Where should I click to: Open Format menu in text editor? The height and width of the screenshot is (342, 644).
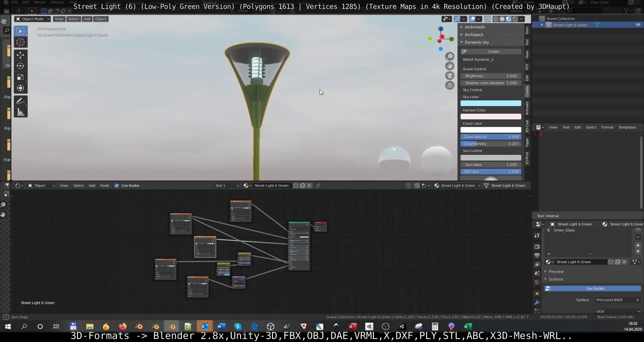(x=607, y=127)
